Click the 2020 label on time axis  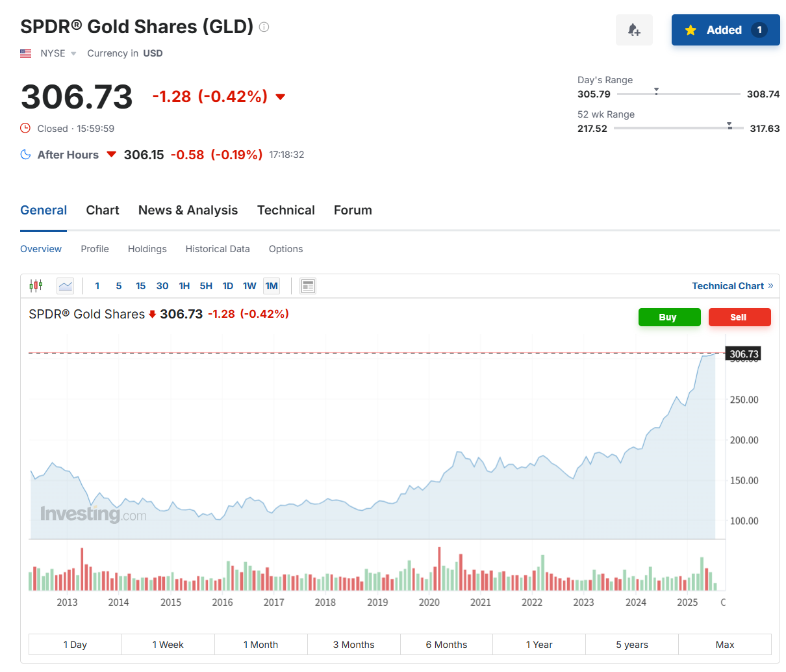click(429, 602)
